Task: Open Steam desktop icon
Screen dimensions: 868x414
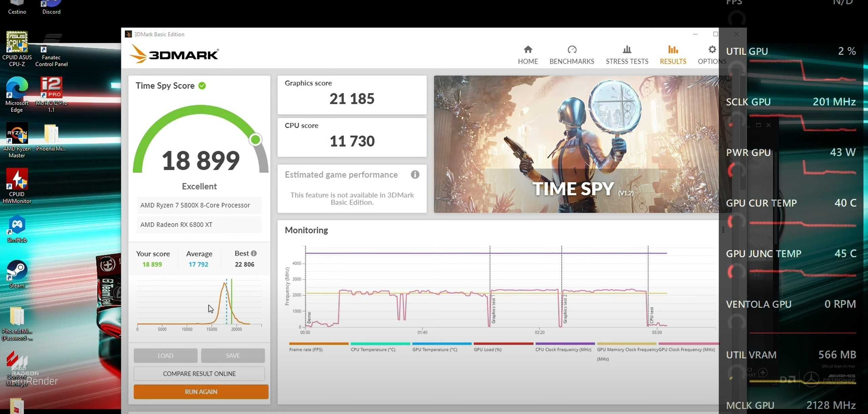Action: coord(17,274)
